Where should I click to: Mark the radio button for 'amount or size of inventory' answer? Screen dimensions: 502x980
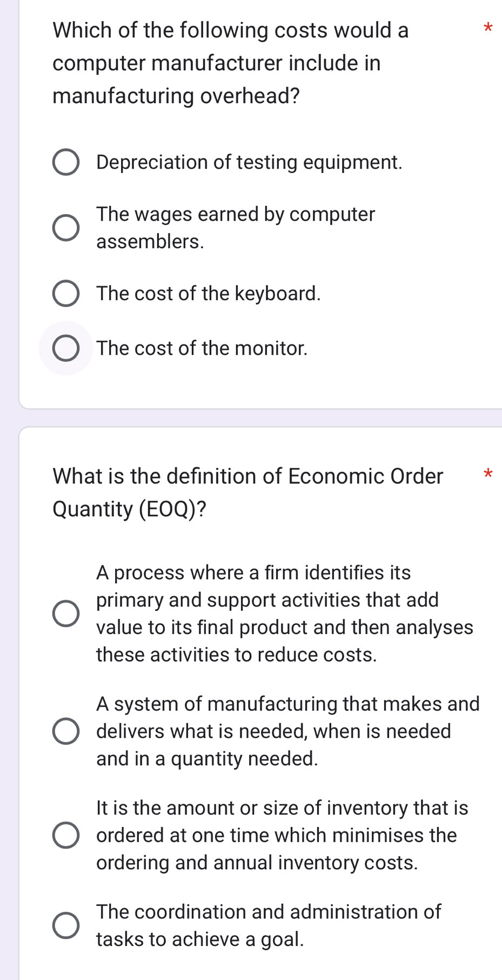tap(66, 835)
